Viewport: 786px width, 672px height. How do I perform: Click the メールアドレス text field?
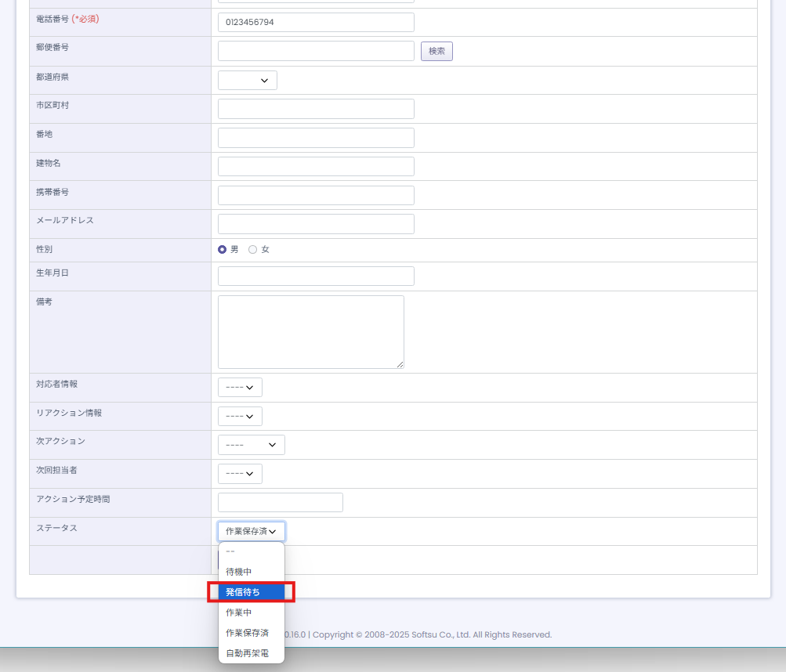point(316,224)
